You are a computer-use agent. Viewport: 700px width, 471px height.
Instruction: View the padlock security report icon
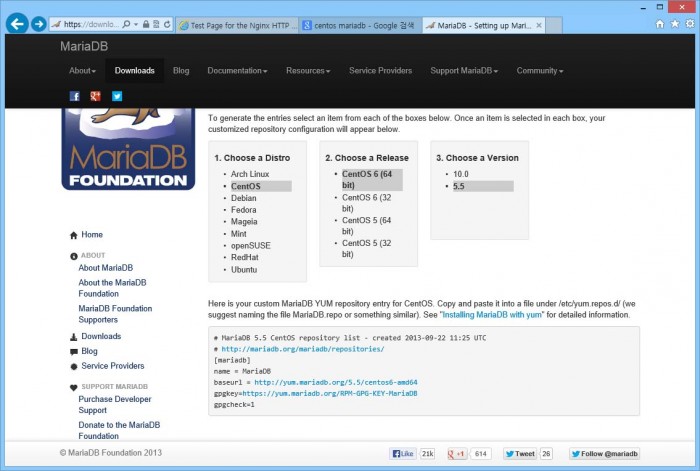click(x=146, y=24)
